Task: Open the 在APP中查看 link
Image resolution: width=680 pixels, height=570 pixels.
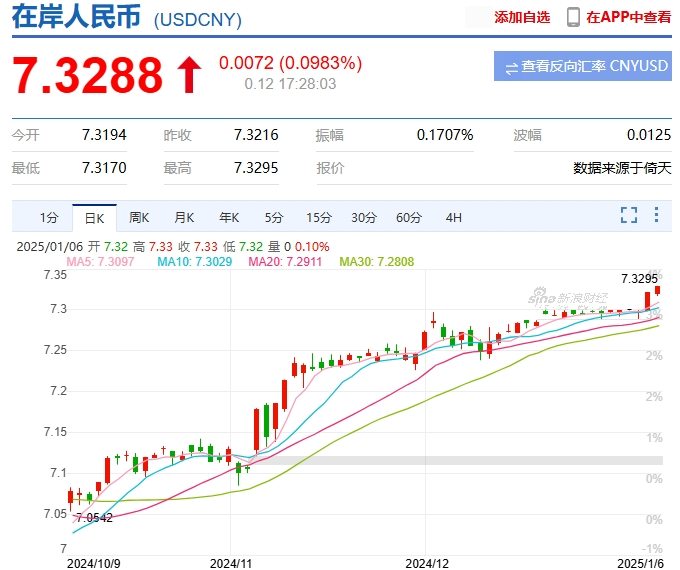Action: coord(628,17)
